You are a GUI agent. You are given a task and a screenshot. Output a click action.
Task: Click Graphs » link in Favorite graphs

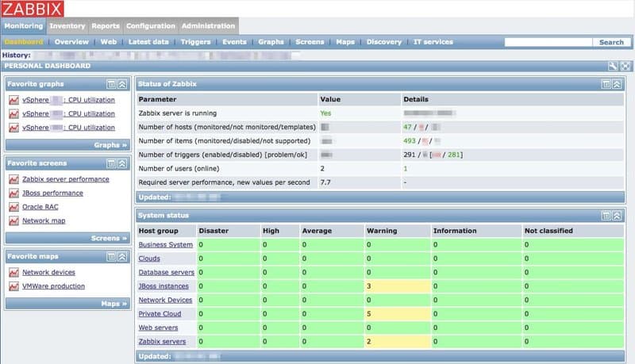110,145
